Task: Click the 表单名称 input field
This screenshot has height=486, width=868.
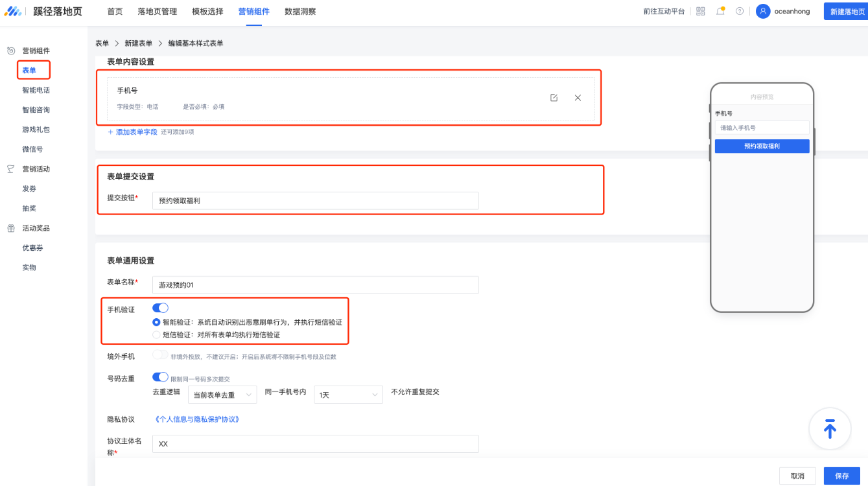Action: tap(316, 285)
